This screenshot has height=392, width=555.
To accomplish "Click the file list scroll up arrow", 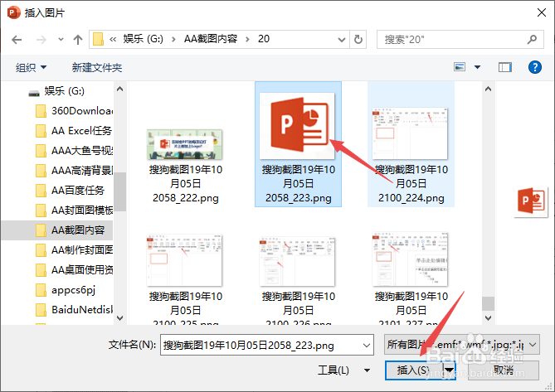I will [x=488, y=89].
